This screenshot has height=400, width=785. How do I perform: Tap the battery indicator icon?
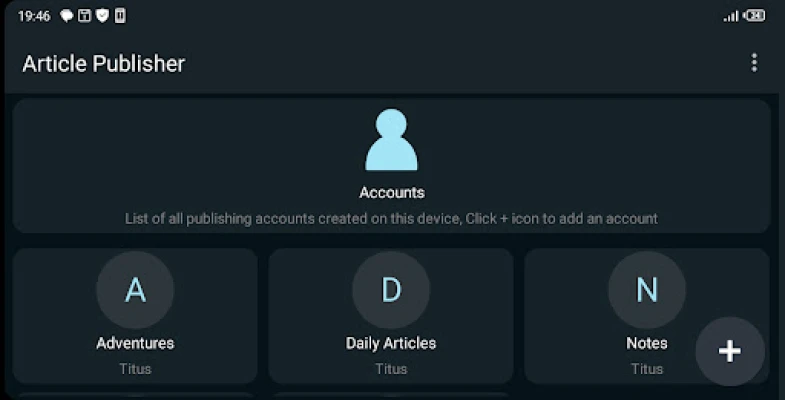coord(754,16)
